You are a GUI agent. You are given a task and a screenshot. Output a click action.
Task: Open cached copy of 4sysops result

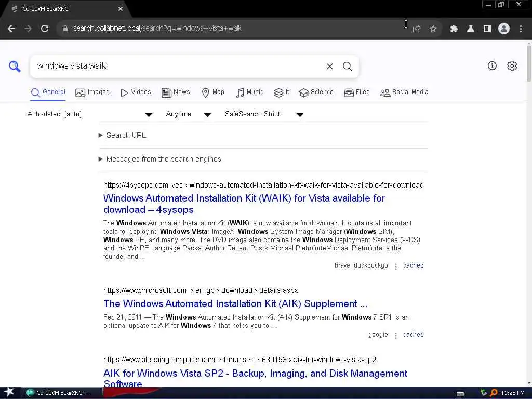click(x=413, y=265)
